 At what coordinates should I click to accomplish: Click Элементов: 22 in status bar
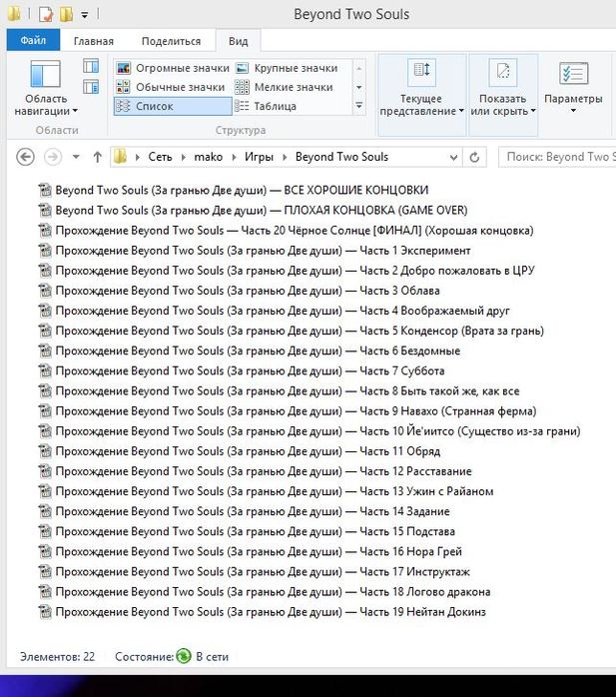(57, 656)
